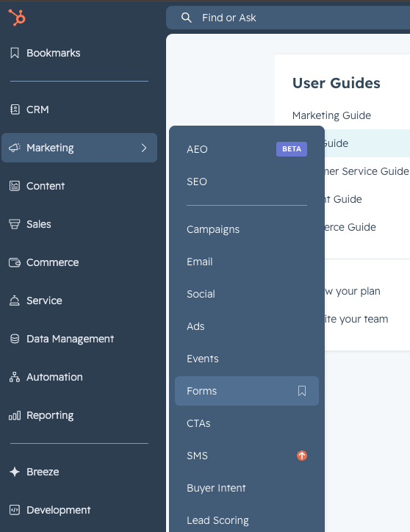Click the Automation workflow icon
410x532 pixels.
coord(15,377)
